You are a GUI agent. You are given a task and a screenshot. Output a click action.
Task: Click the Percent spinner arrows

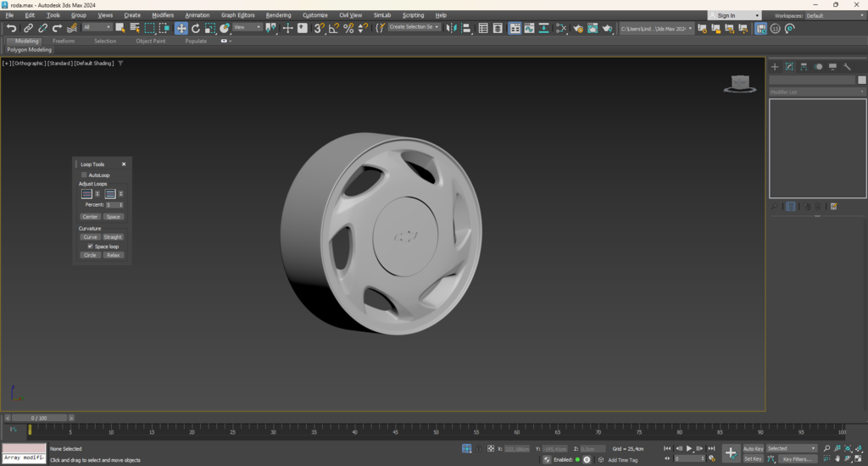120,205
